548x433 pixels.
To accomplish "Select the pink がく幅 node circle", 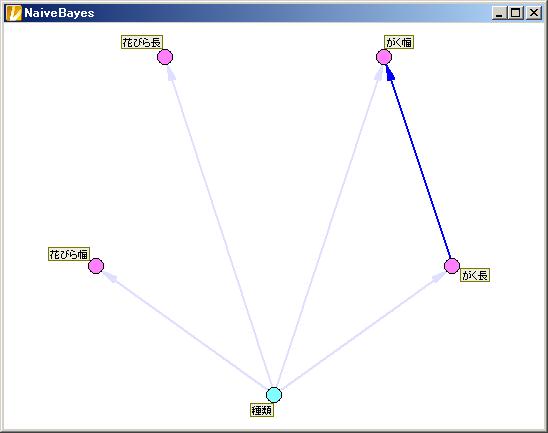I will point(384,57).
